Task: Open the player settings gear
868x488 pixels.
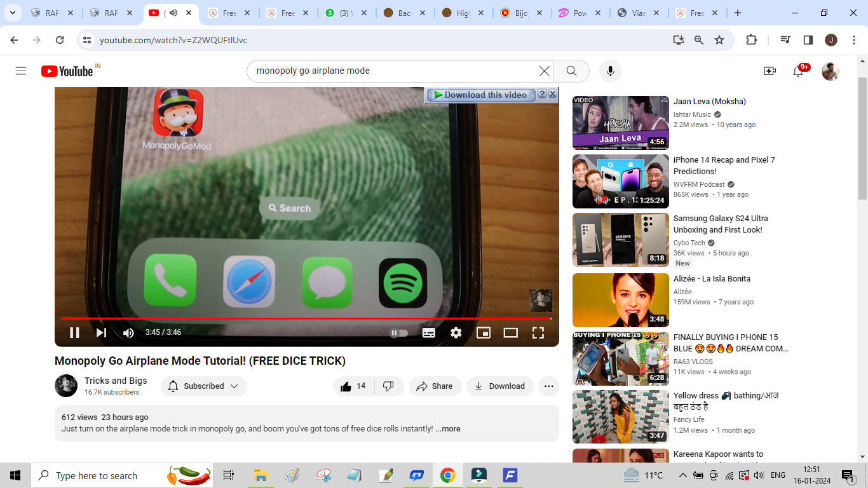Action: click(x=456, y=332)
